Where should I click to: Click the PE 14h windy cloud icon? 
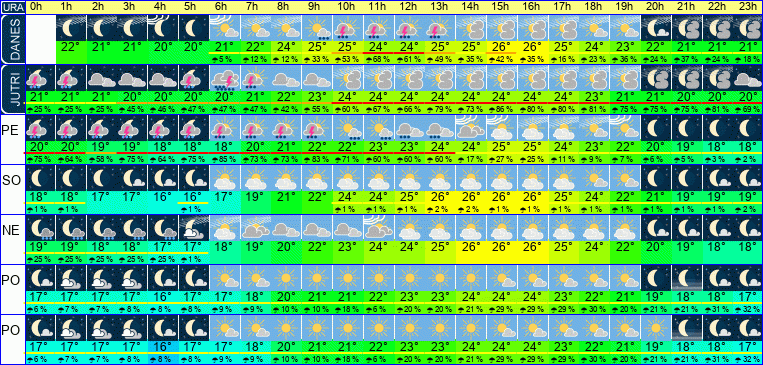pos(468,128)
